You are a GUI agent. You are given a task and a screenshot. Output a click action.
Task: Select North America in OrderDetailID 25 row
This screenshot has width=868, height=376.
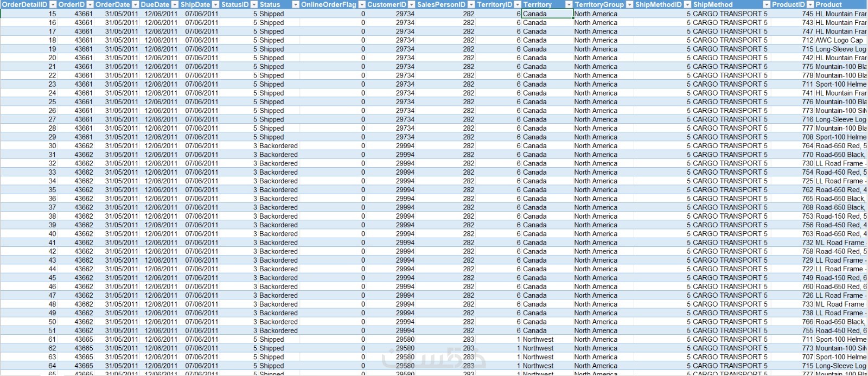(x=596, y=101)
